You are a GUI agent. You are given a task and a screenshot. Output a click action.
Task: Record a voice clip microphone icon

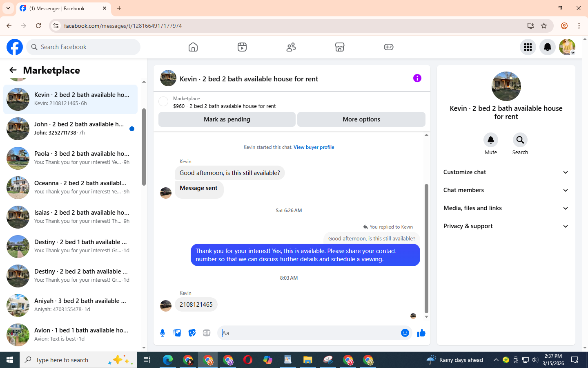[x=163, y=333]
